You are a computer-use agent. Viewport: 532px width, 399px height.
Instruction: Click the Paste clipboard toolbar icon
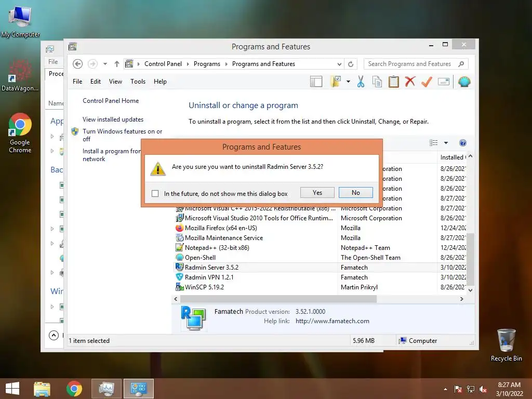pyautogui.click(x=394, y=82)
